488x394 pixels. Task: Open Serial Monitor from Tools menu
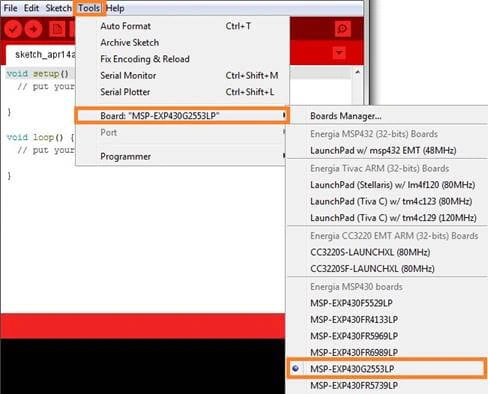tap(182, 76)
